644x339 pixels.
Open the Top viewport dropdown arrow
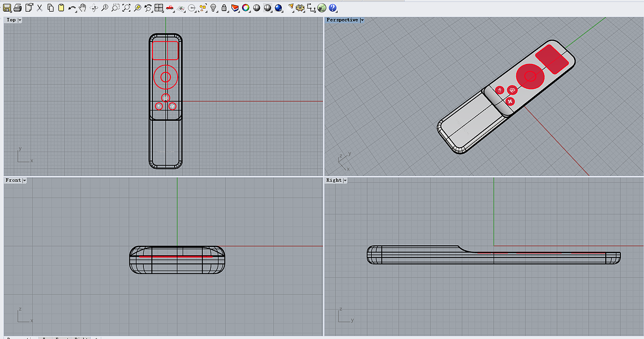20,20
